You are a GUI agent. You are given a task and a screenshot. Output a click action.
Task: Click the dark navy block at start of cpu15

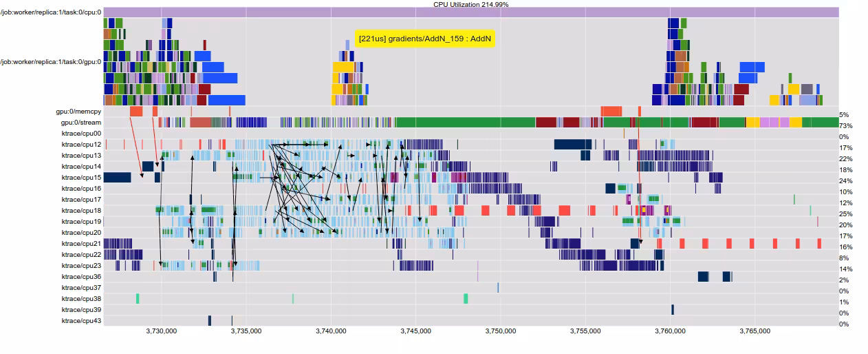coord(117,178)
